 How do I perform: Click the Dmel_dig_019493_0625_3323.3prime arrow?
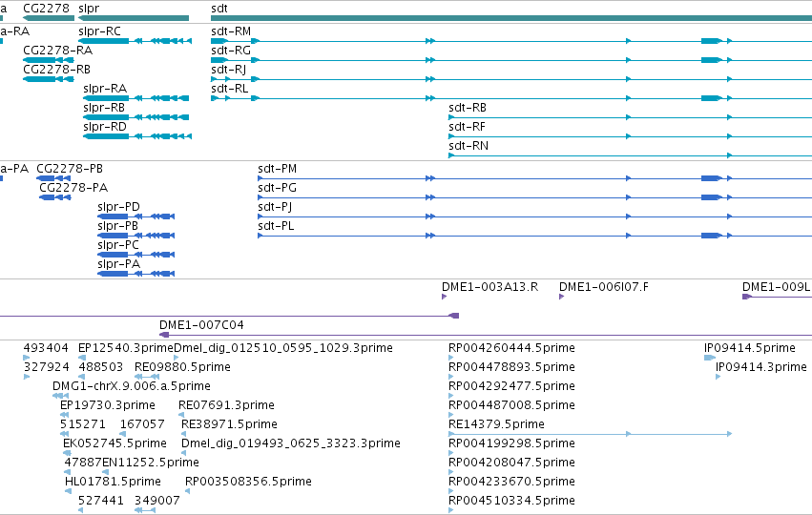pyautogui.click(x=184, y=453)
